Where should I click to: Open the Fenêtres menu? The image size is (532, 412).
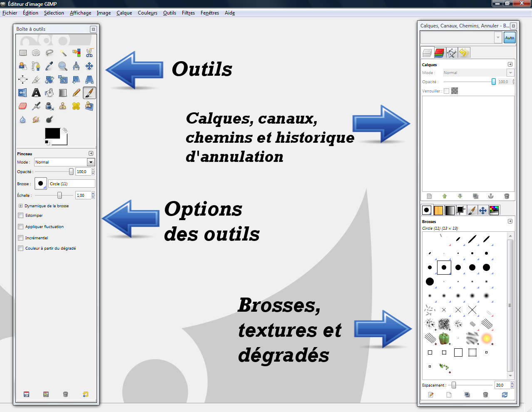pyautogui.click(x=210, y=13)
